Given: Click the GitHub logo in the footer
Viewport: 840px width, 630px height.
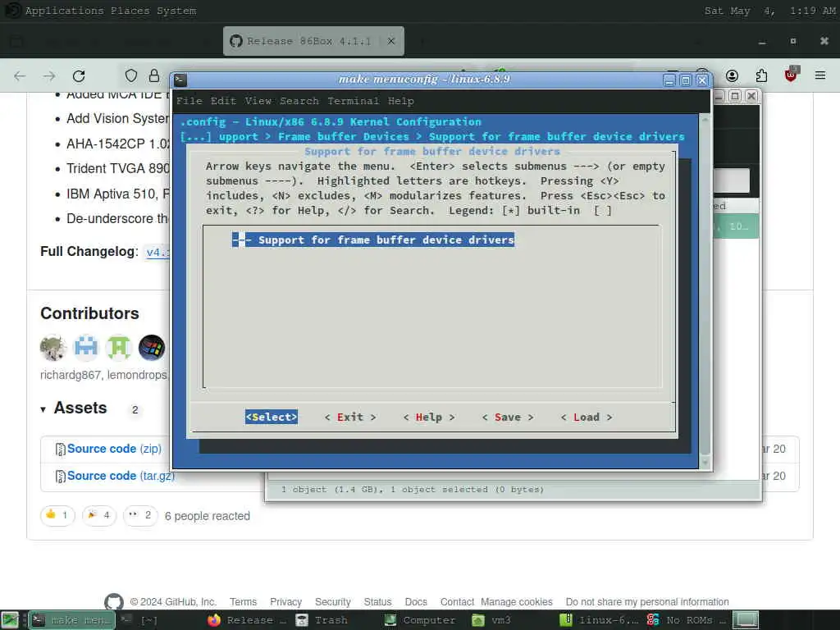Looking at the screenshot, I should coord(113,602).
